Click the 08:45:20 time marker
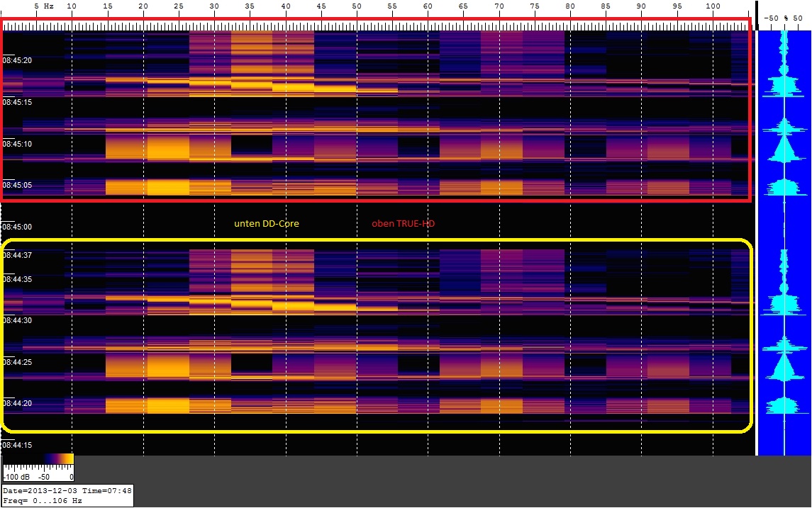Viewport: 812px width, 508px height. point(17,60)
